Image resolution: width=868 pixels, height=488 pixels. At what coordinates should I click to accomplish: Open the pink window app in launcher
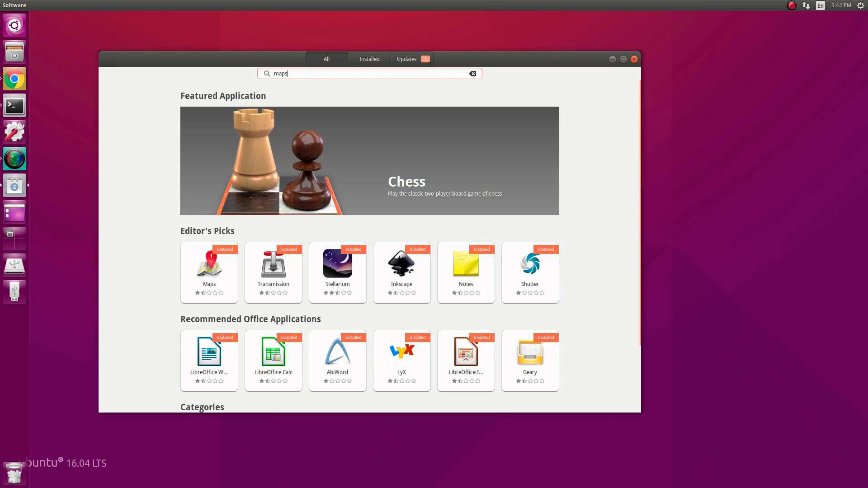click(x=14, y=212)
